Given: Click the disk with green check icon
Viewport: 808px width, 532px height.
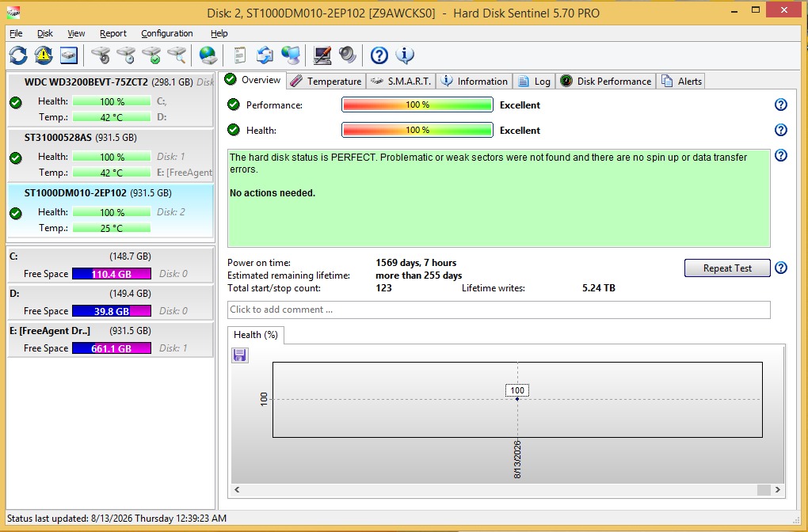Looking at the screenshot, I should 151,55.
